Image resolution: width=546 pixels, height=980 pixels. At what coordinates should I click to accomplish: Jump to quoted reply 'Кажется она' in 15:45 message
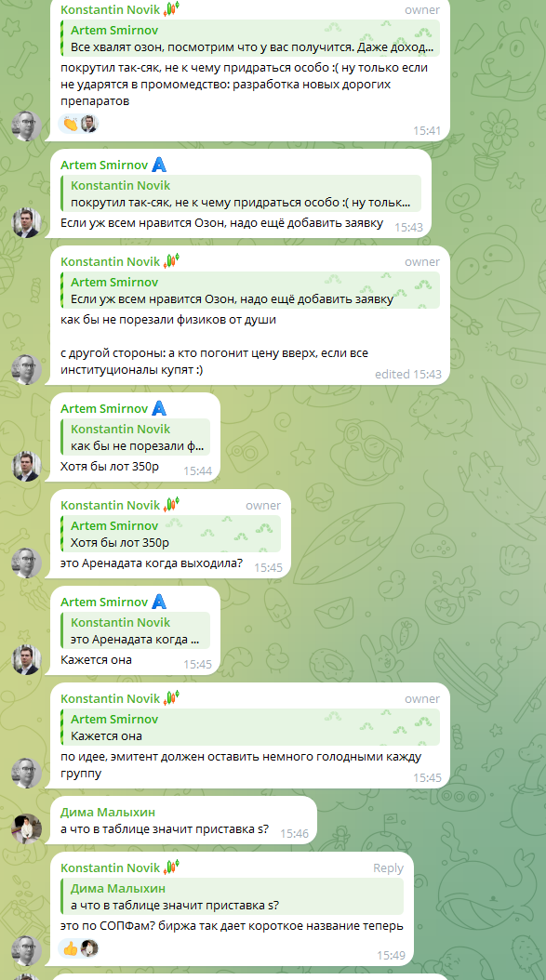[250, 727]
